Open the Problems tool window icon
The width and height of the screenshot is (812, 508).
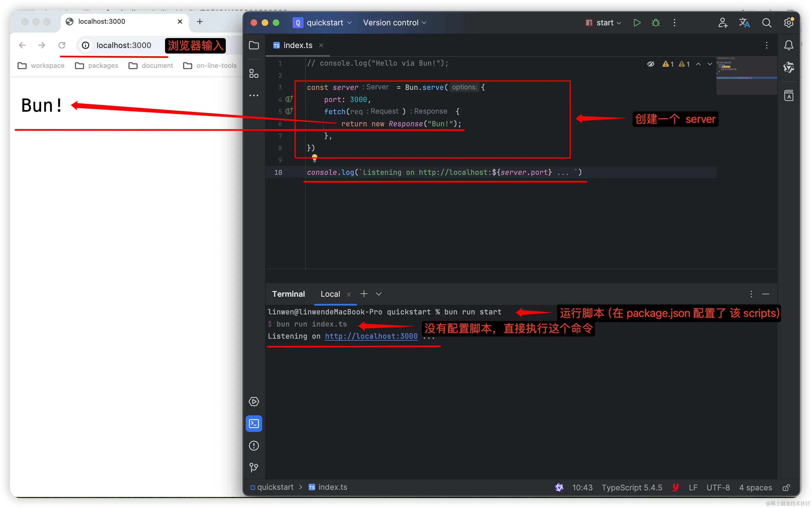(x=254, y=445)
